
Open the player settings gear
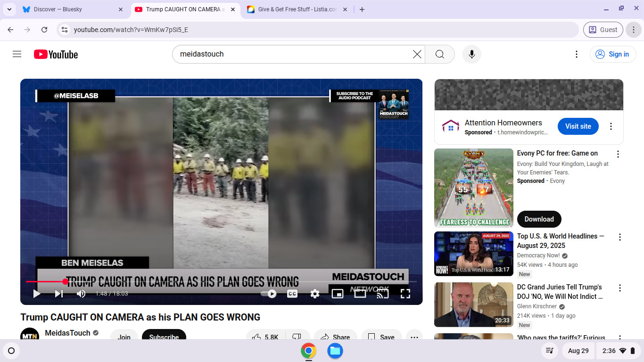[x=315, y=294]
